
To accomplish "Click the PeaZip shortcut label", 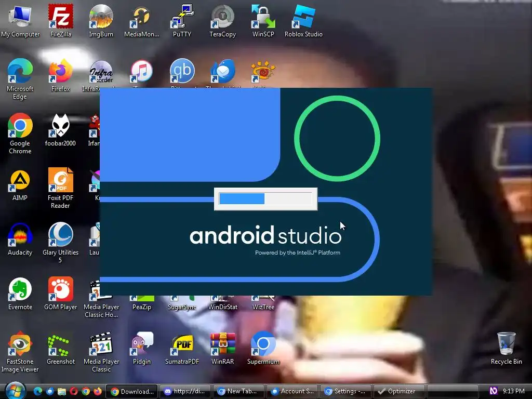I will [x=141, y=307].
